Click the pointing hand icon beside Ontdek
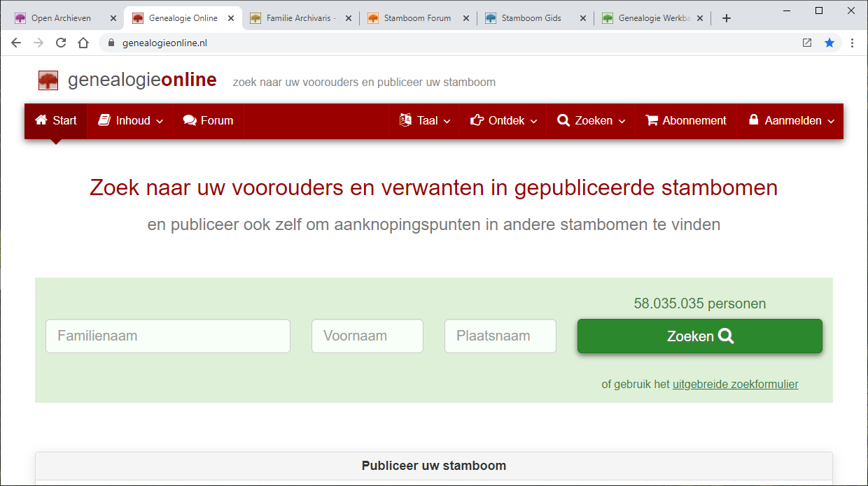868x486 pixels. pos(477,120)
